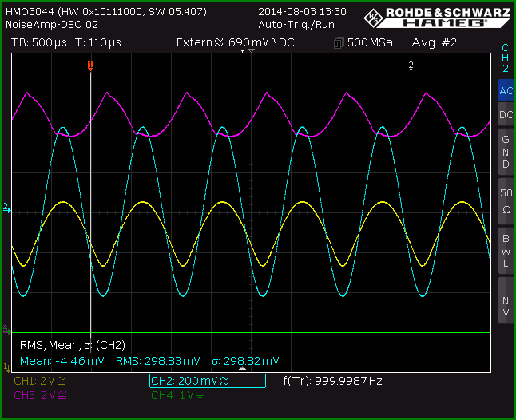
Task: Click the orange cursor 1 marker
Action: [91, 65]
